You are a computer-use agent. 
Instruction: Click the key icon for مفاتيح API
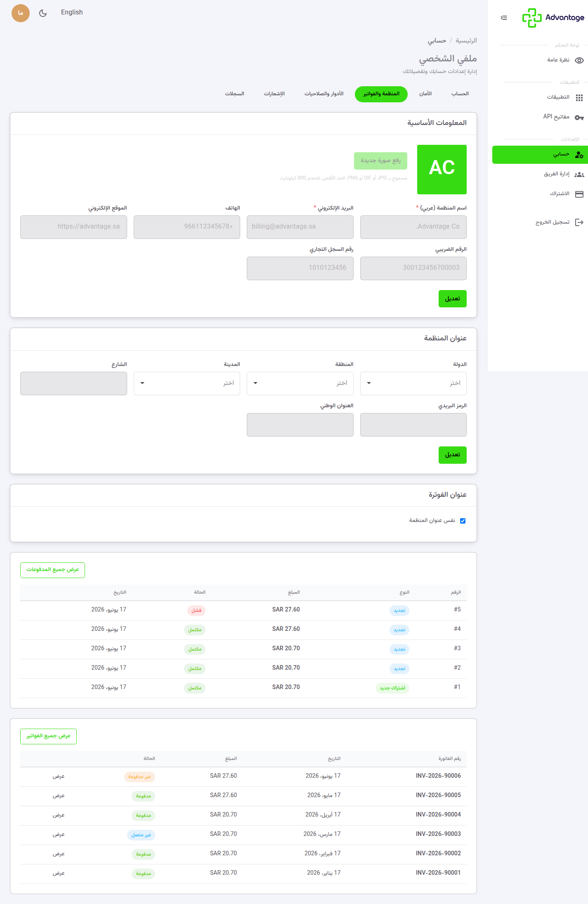(579, 117)
